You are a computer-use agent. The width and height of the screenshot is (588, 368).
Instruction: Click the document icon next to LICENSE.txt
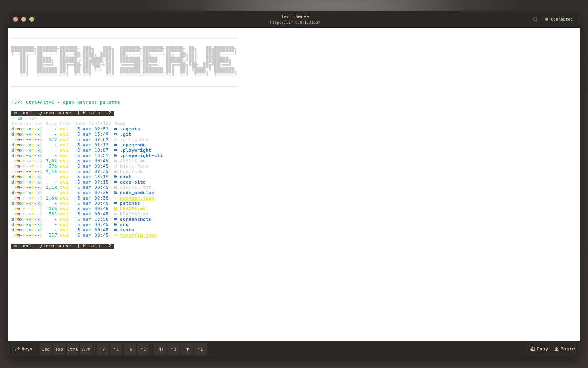pyautogui.click(x=116, y=187)
